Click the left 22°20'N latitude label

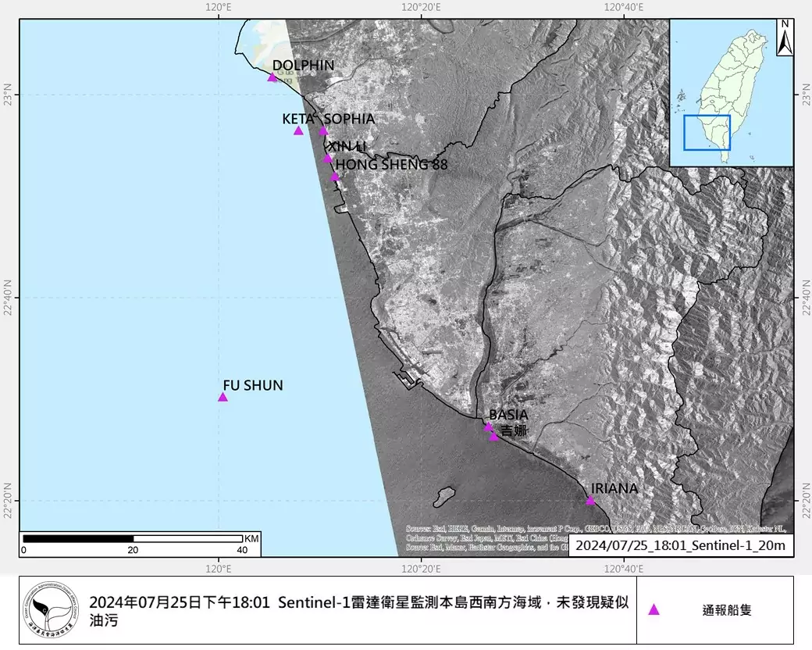coord(8,501)
